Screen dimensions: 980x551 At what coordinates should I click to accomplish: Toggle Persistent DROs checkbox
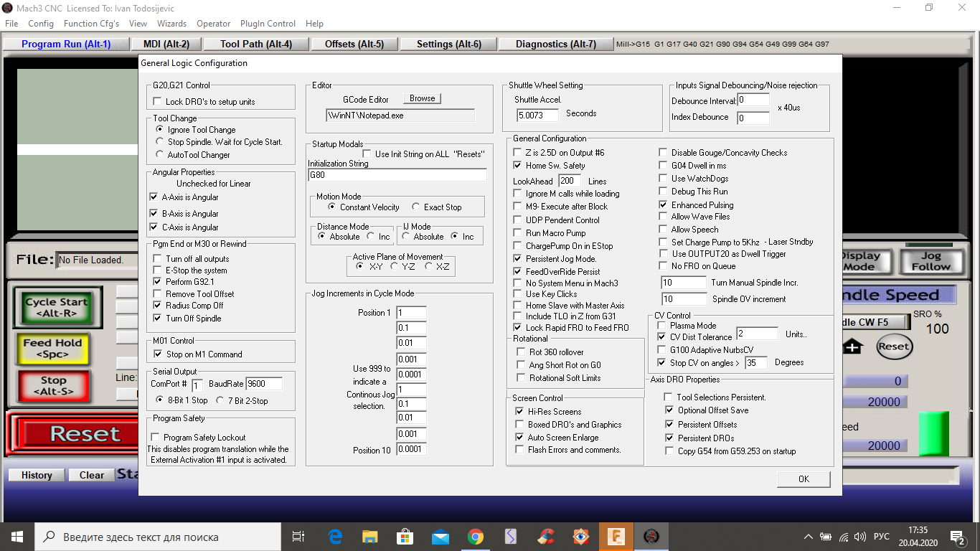pyautogui.click(x=669, y=438)
